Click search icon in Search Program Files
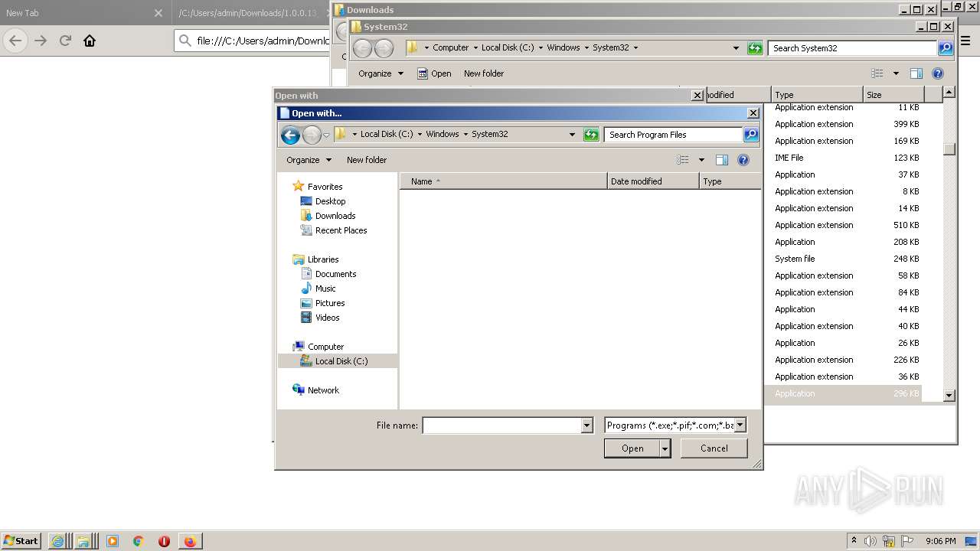Viewport: 980px width, 551px height. pyautogui.click(x=751, y=135)
